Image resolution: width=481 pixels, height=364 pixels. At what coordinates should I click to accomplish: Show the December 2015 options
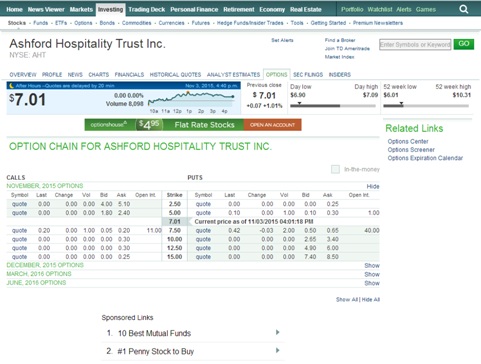pos(372,265)
